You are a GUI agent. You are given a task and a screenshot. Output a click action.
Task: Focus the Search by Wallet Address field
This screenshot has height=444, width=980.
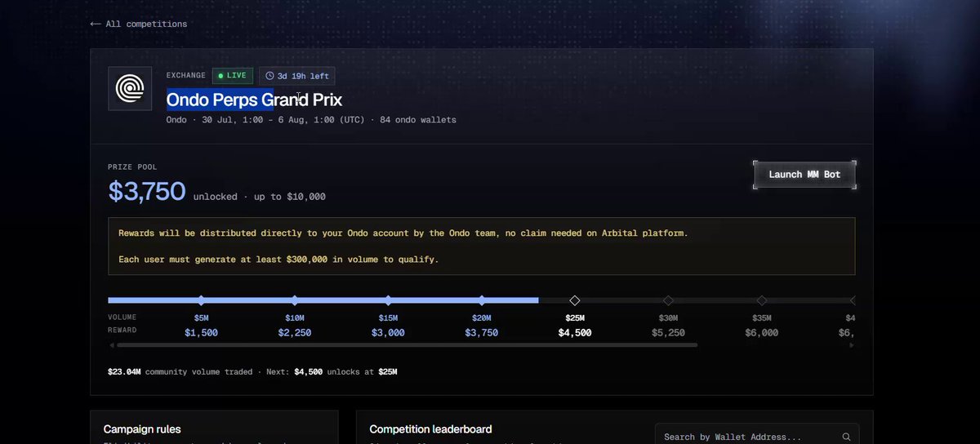[x=757, y=437]
